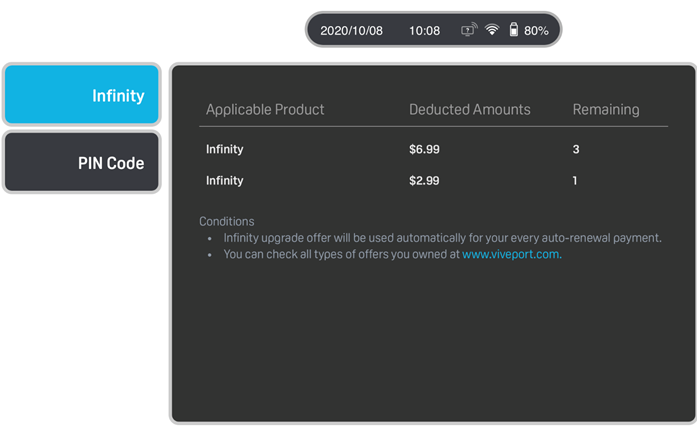Open the www.viveport.com link
This screenshot has height=436, width=697.
(511, 254)
